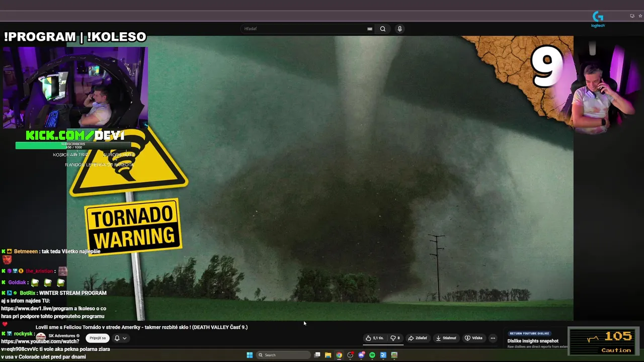The height and width of the screenshot is (362, 644).
Task: Click the 105 Caution heart-rate widget
Action: pyautogui.click(x=603, y=341)
